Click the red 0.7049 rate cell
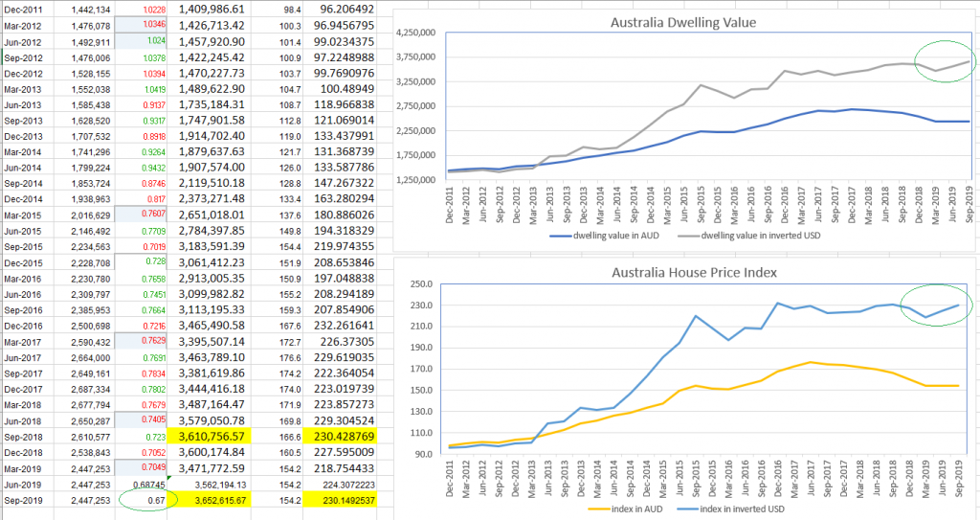Image resolution: width=980 pixels, height=520 pixels. pyautogui.click(x=154, y=467)
